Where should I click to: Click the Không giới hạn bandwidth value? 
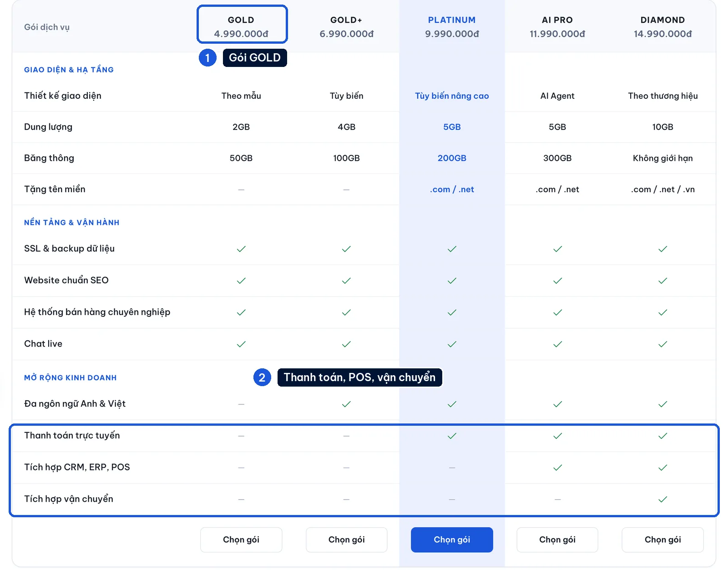[662, 158]
